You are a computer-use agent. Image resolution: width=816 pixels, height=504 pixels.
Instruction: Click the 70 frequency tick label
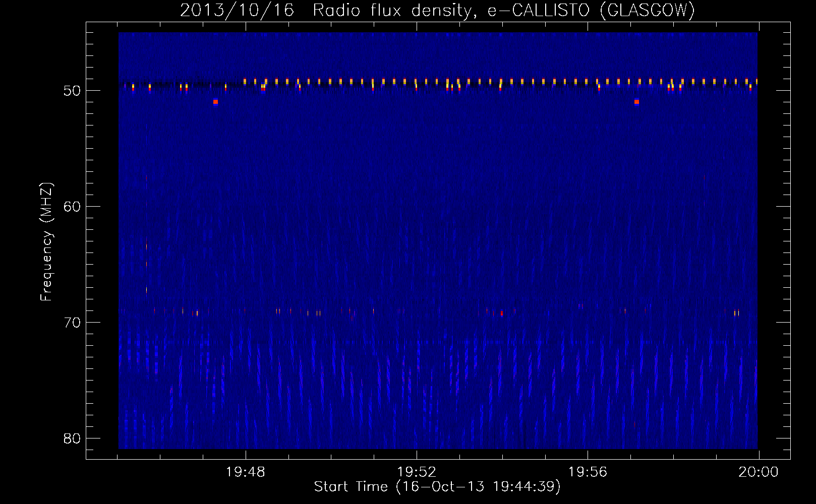(x=72, y=323)
